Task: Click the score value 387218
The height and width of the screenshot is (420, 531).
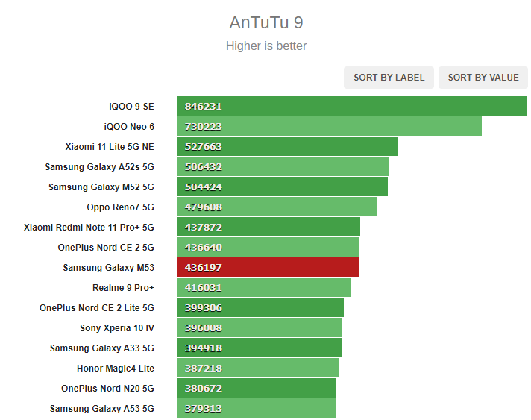Action: pyautogui.click(x=203, y=369)
